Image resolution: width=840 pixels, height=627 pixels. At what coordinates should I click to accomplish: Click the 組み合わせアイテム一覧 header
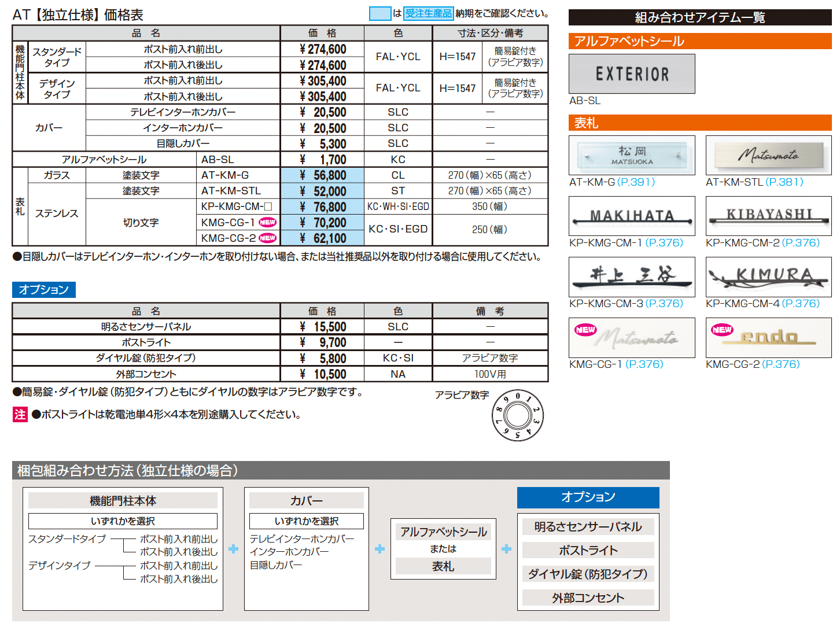click(700, 17)
